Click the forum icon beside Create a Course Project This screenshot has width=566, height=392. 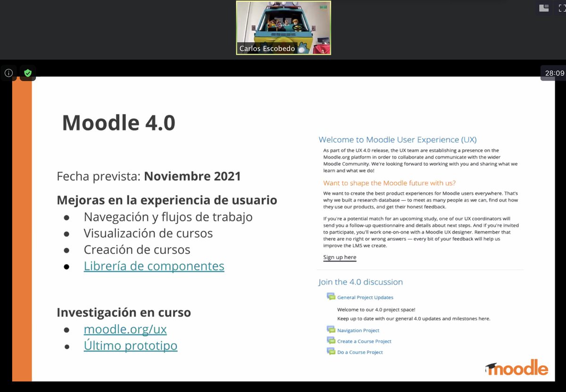pyautogui.click(x=330, y=341)
